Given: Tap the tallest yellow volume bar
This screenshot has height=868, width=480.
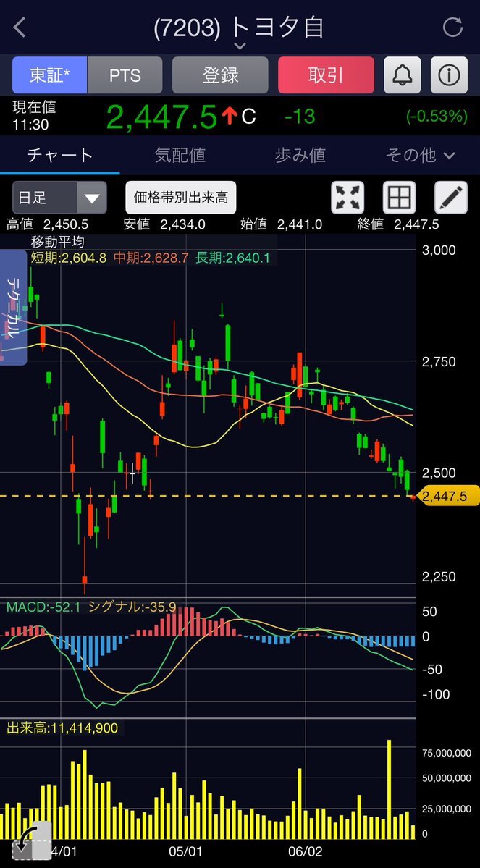Looking at the screenshot, I should [390, 789].
